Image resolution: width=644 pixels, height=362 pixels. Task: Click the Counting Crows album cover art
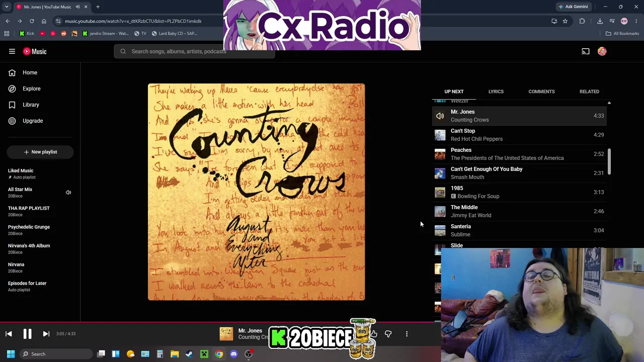point(256,192)
